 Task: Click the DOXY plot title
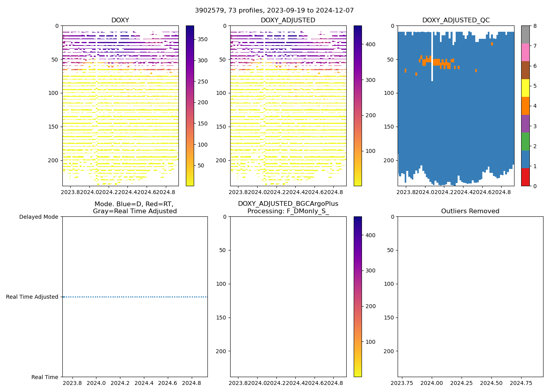[120, 20]
